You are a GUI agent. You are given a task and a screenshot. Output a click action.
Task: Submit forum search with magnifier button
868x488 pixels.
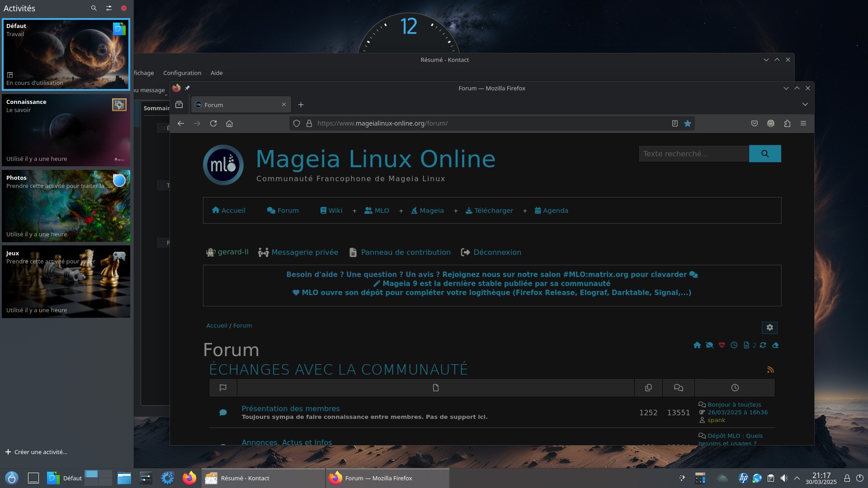[765, 154]
